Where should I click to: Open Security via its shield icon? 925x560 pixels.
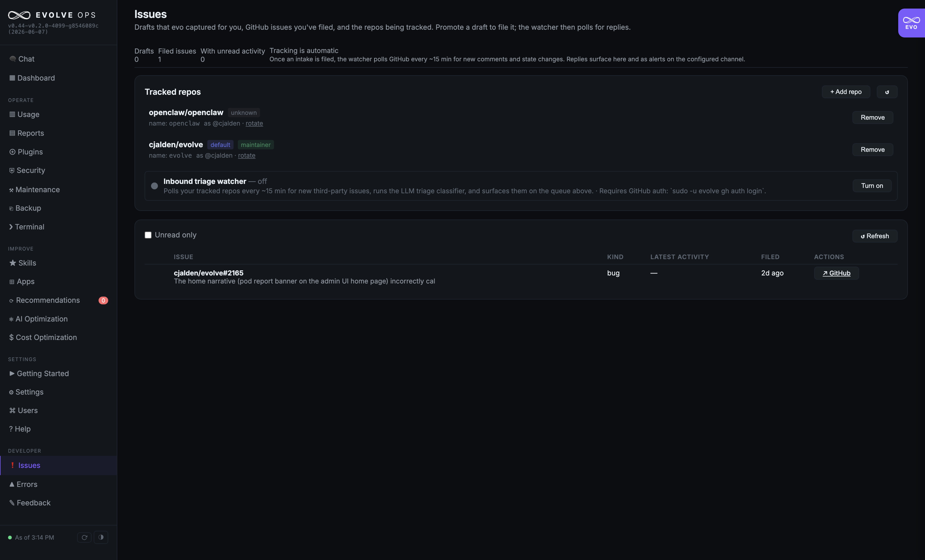point(12,171)
